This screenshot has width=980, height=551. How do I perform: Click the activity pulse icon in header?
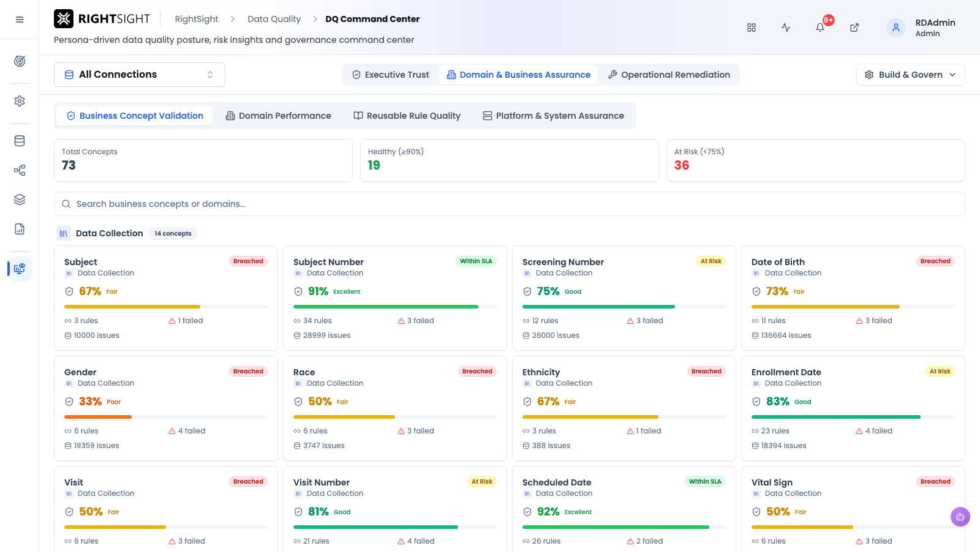pos(786,28)
